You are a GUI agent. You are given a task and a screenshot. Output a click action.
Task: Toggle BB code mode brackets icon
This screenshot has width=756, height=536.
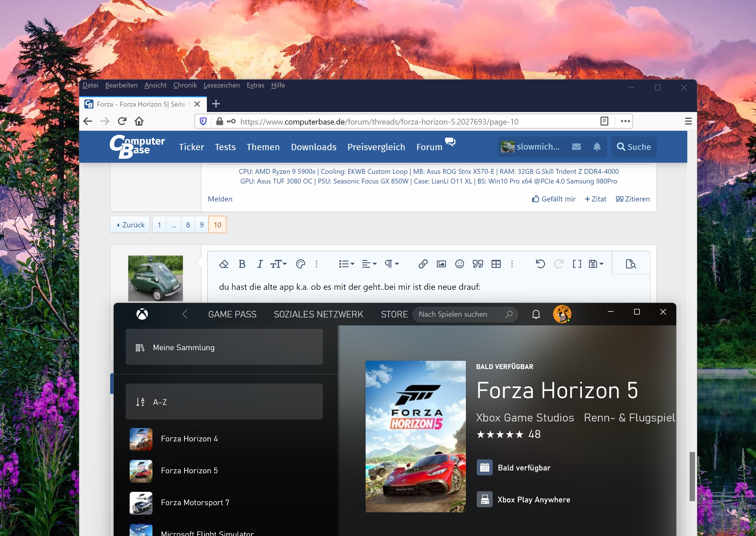tap(577, 264)
